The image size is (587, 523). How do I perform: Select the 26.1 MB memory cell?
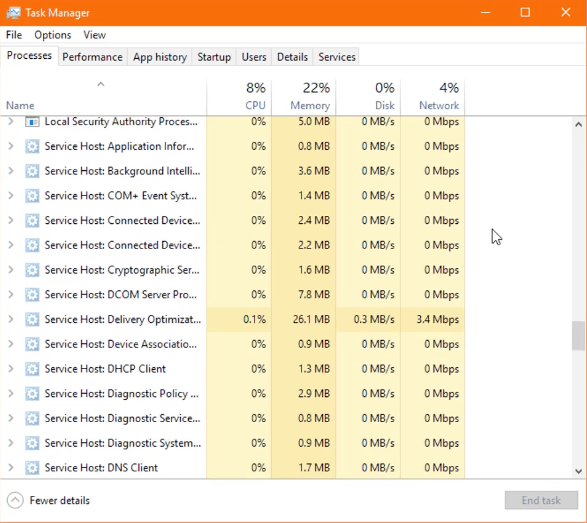point(304,319)
